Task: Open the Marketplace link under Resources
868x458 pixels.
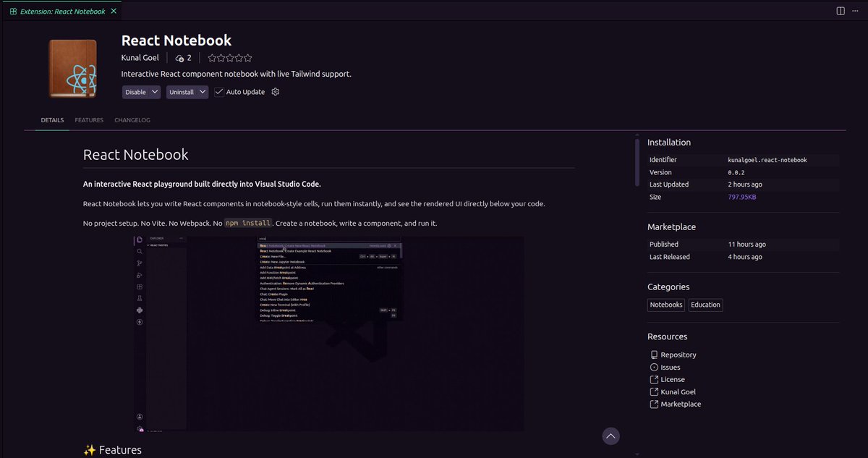Action: (x=681, y=404)
